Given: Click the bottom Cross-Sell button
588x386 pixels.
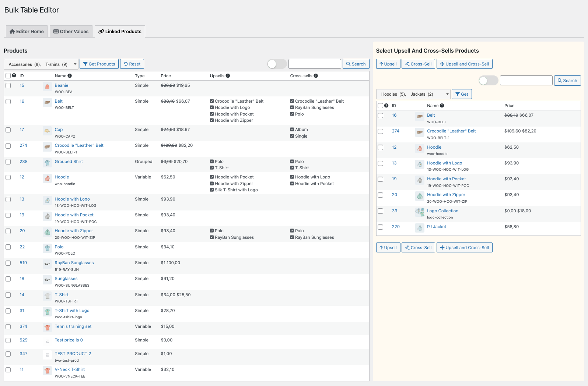Looking at the screenshot, I should [x=418, y=248].
